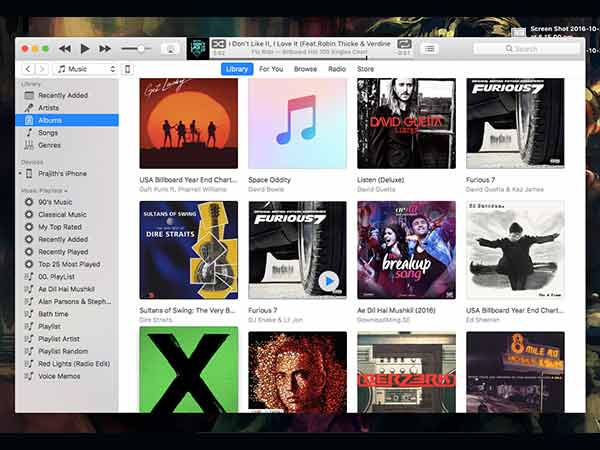Open the Music media type dropdown

pos(85,69)
